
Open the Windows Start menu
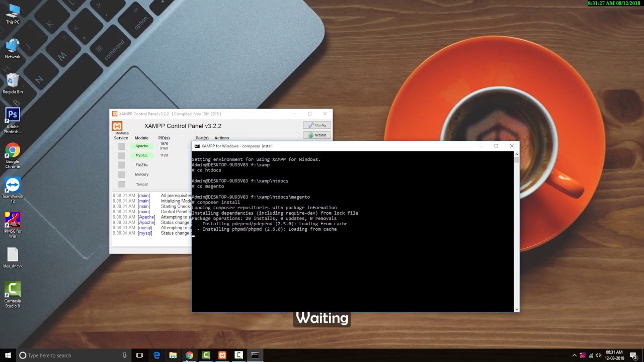pos(8,355)
